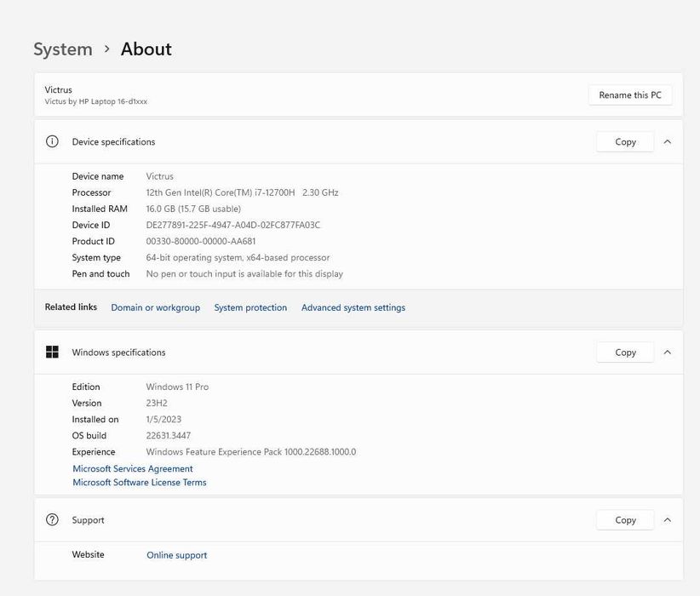The height and width of the screenshot is (596, 700).
Task: Open System protection link
Action: (250, 307)
